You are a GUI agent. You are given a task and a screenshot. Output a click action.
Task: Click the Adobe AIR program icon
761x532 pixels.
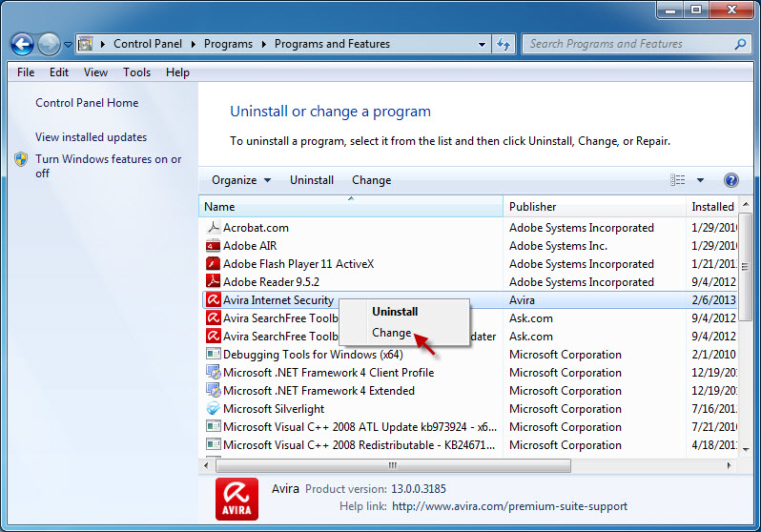213,246
